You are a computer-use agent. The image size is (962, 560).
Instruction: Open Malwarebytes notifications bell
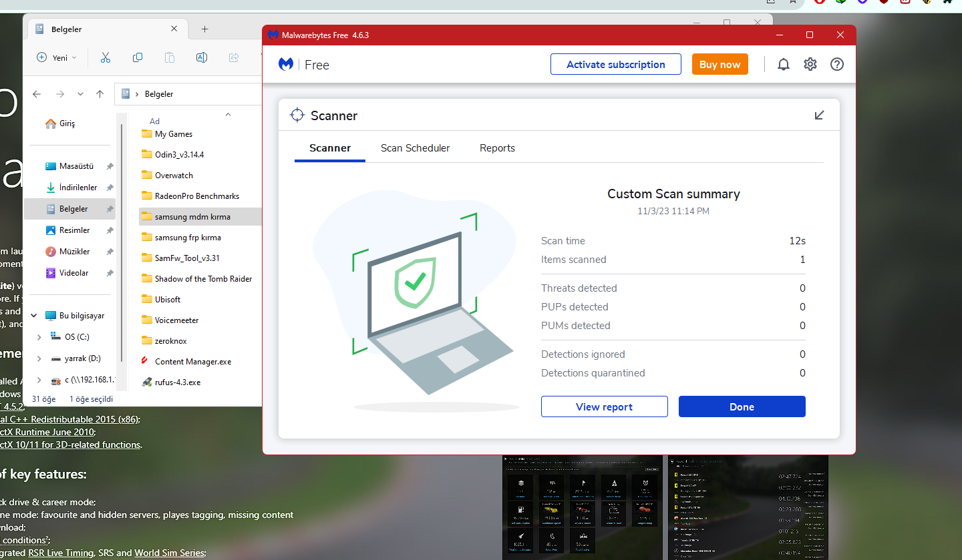[x=784, y=64]
